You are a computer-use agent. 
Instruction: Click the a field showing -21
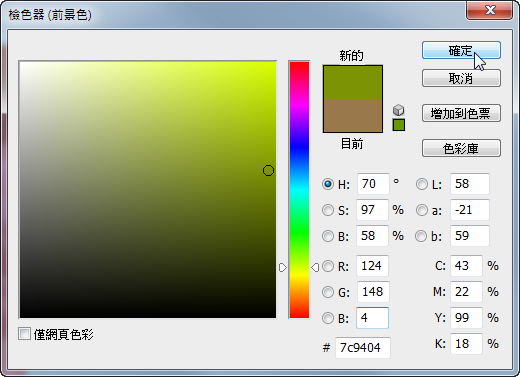[470, 210]
